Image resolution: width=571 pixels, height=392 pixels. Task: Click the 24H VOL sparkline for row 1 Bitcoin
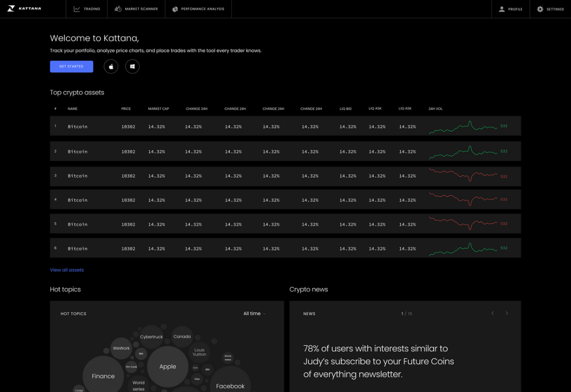(x=463, y=126)
